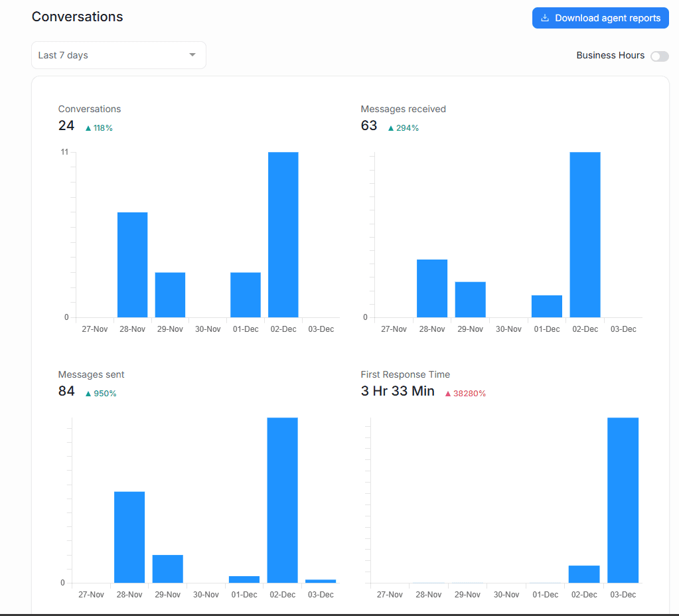Click the 02-Dec bar in Messages received chart
This screenshot has height=616, width=679.
coord(584,232)
